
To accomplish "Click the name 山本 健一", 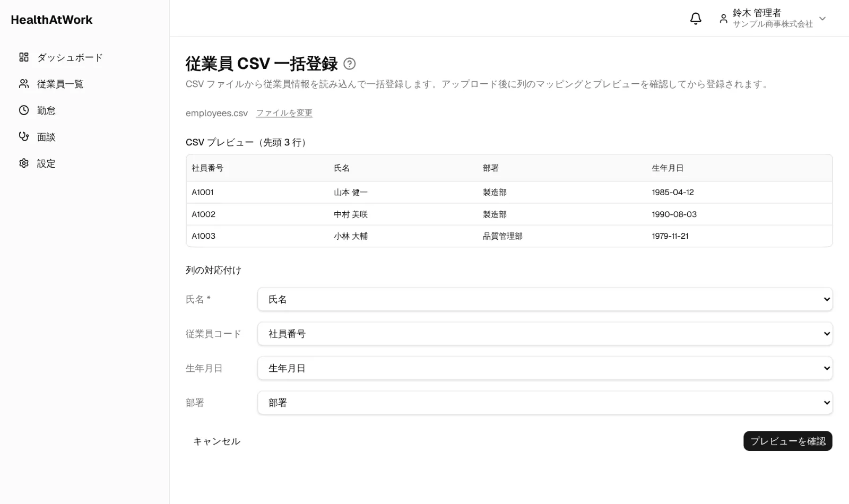I will (351, 192).
